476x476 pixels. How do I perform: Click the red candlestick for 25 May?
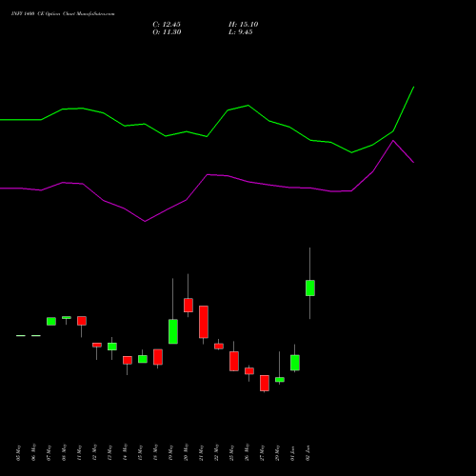point(234,361)
